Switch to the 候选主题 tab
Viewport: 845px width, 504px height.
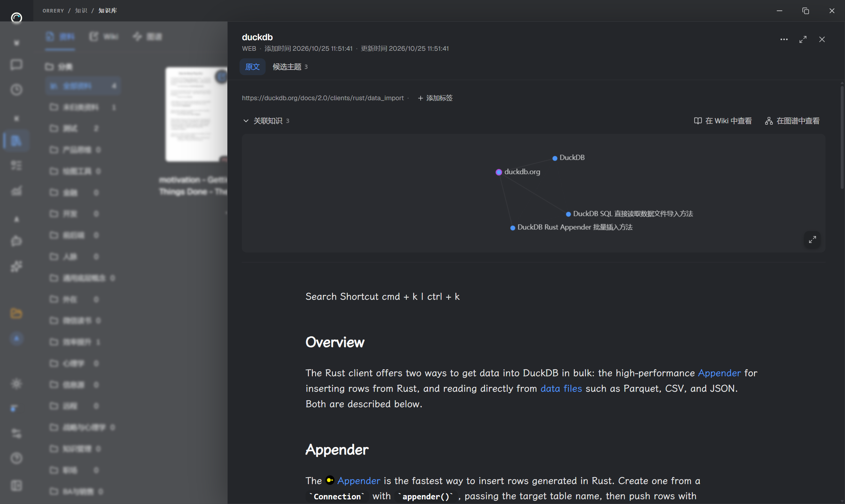click(x=290, y=67)
